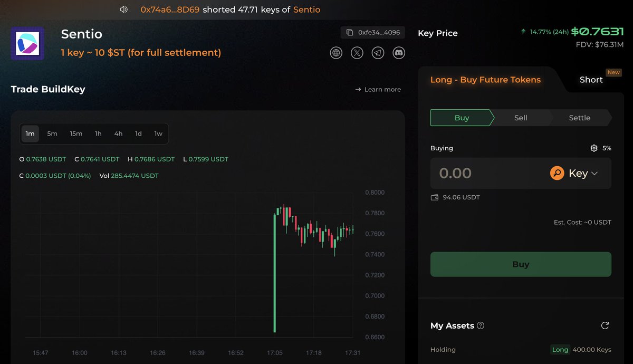
Task: Click the Sentio link in announcement ticker
Action: pos(306,9)
